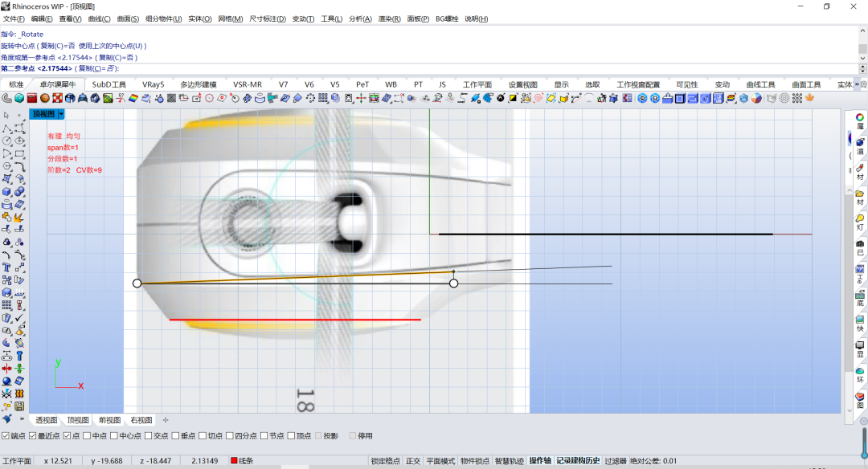Click the red checkered material icon
Image resolution: width=868 pixels, height=469 pixels.
coord(58,99)
